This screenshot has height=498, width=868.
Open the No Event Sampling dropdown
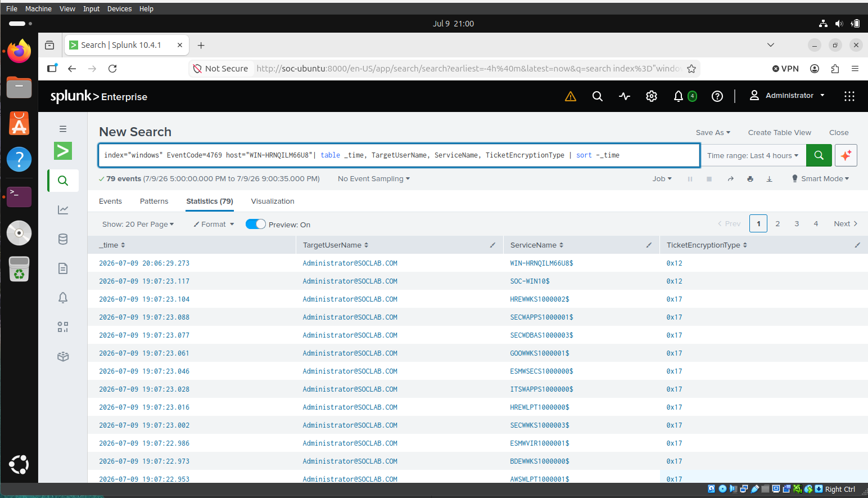374,179
